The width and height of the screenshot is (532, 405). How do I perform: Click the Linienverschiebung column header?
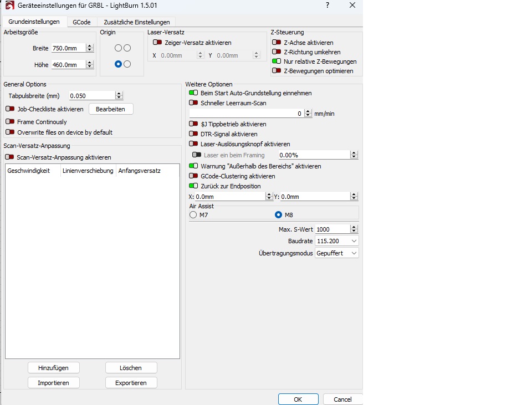pos(88,171)
